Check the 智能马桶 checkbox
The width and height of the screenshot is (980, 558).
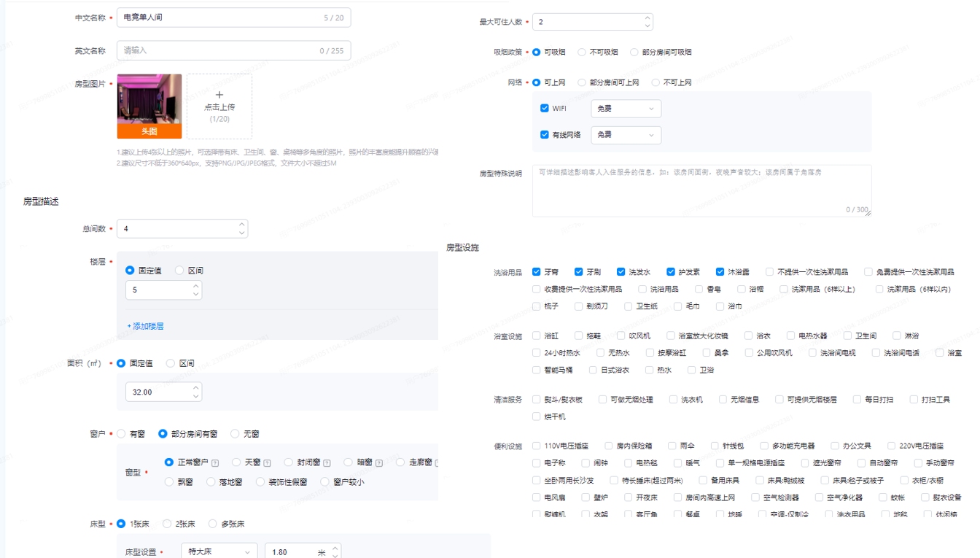point(537,370)
